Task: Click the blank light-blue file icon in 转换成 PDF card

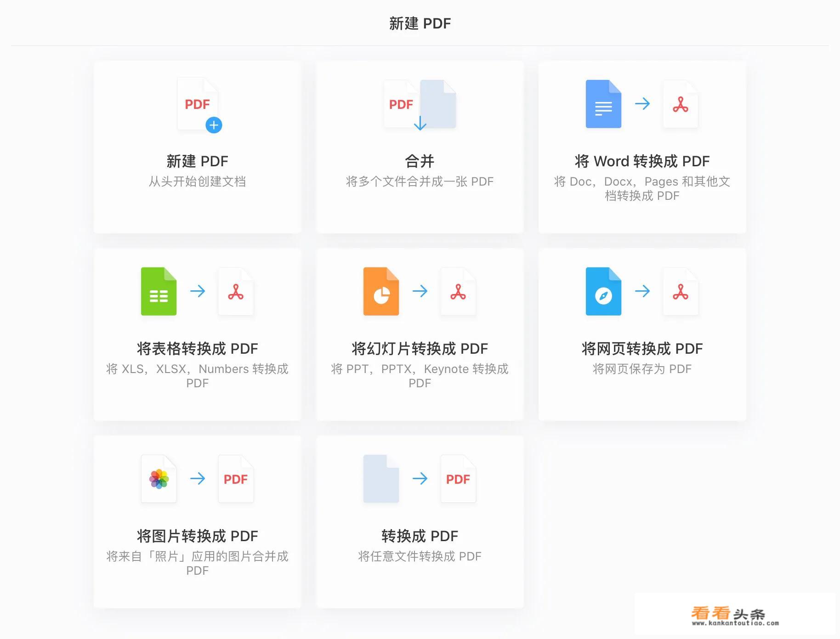Action: pos(381,479)
